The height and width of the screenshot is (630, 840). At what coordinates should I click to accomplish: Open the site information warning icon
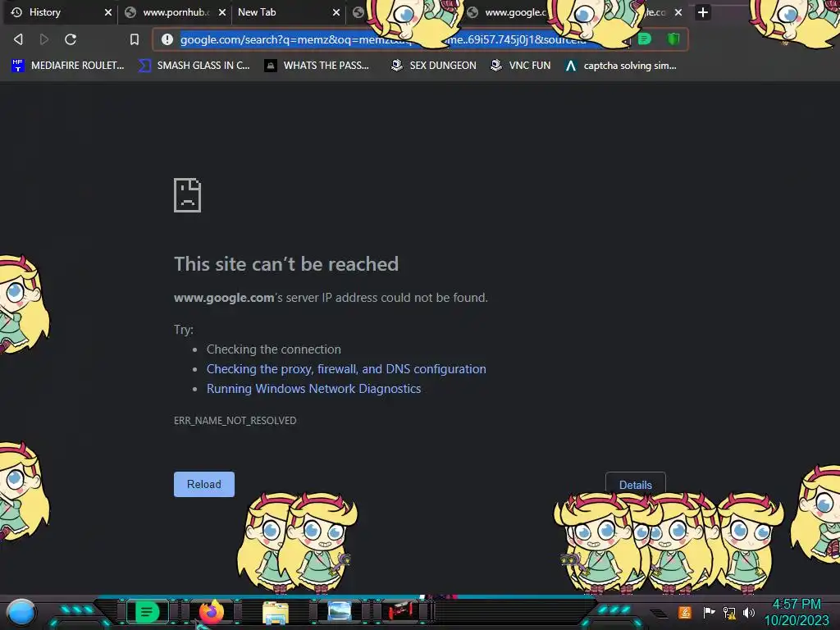(x=167, y=39)
